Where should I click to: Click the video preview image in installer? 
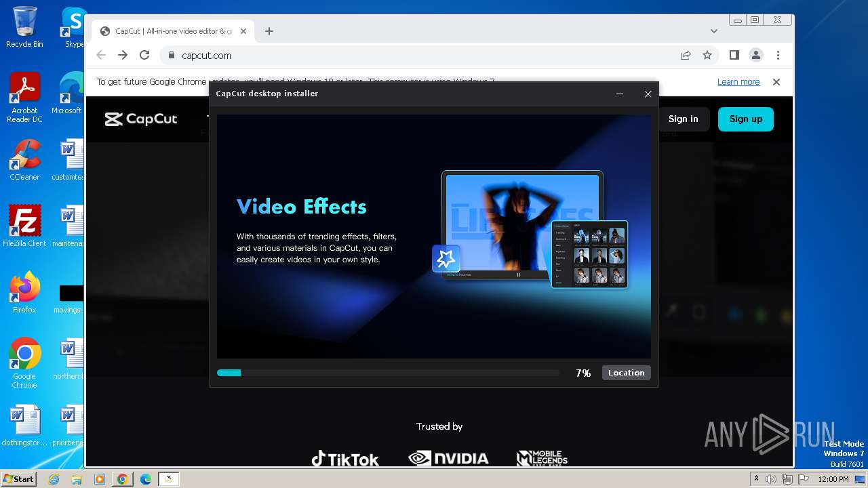click(522, 224)
